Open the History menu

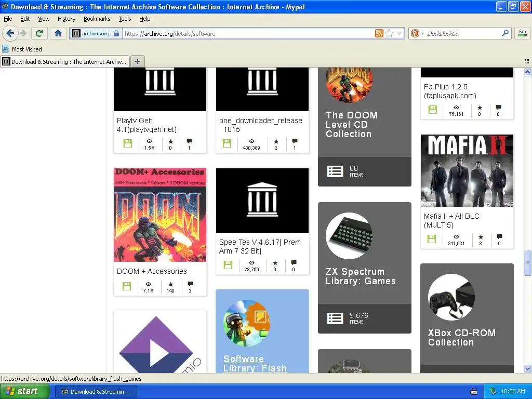coord(66,19)
